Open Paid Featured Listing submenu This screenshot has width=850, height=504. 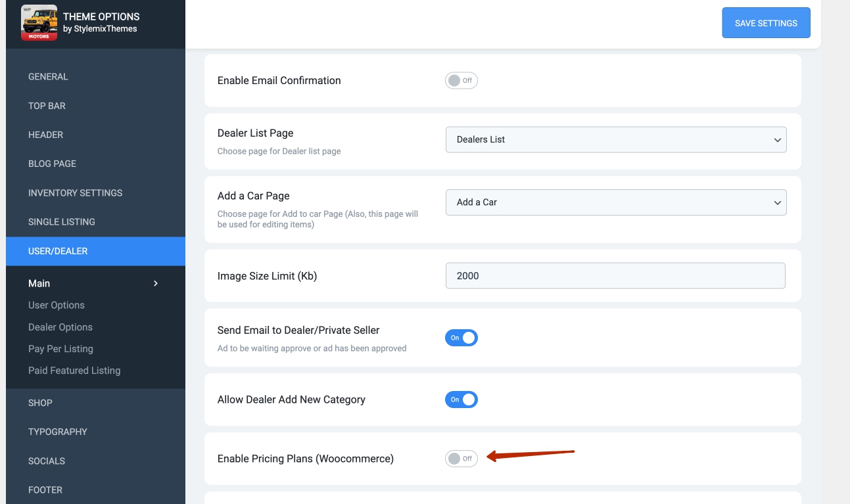pyautogui.click(x=74, y=371)
